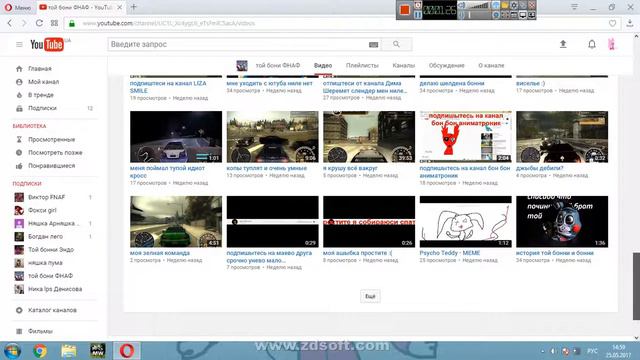This screenshot has height=360, width=640.
Task: Open the recorder yellow folder icon
Action: pyautogui.click(x=505, y=5)
